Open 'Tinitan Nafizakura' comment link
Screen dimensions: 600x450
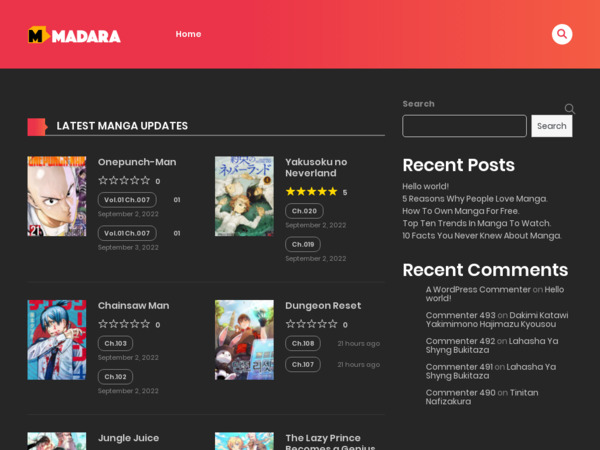[x=482, y=397]
